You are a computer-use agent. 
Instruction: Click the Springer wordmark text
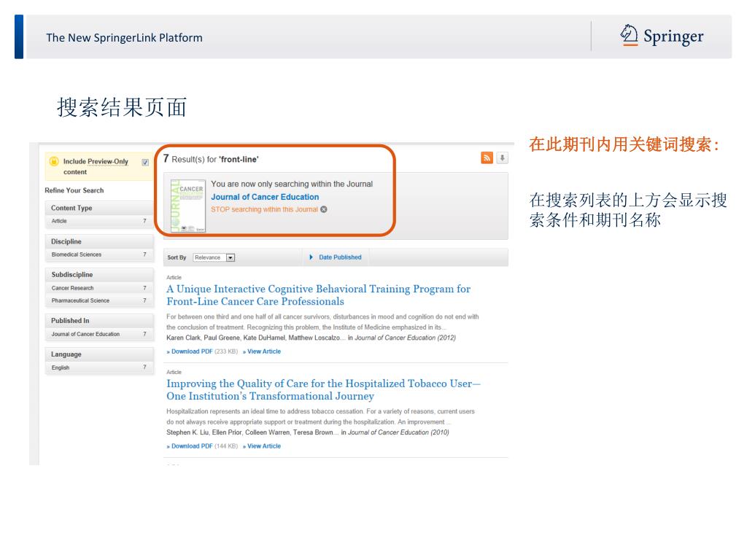[x=673, y=36]
